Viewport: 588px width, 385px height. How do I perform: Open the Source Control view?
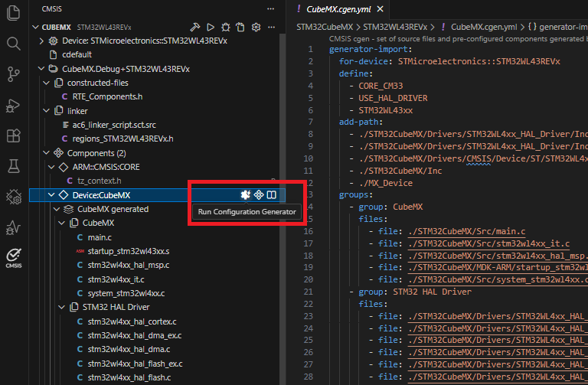tap(14, 74)
